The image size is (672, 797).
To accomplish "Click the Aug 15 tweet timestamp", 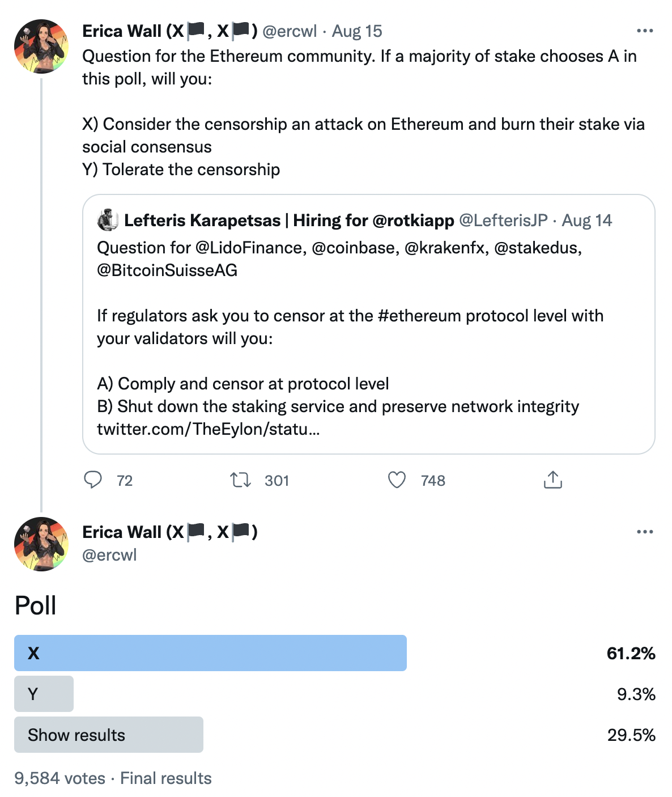I will [357, 31].
